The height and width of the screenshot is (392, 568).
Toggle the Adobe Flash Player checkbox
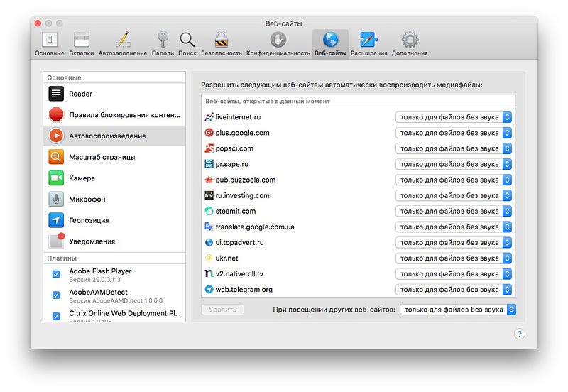(56, 274)
